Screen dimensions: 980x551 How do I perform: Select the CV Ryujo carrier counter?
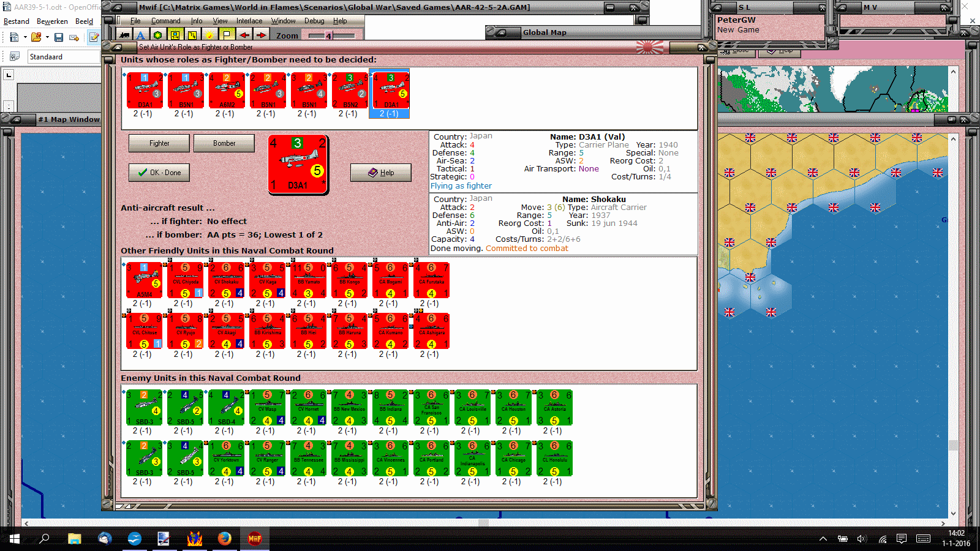tap(186, 331)
